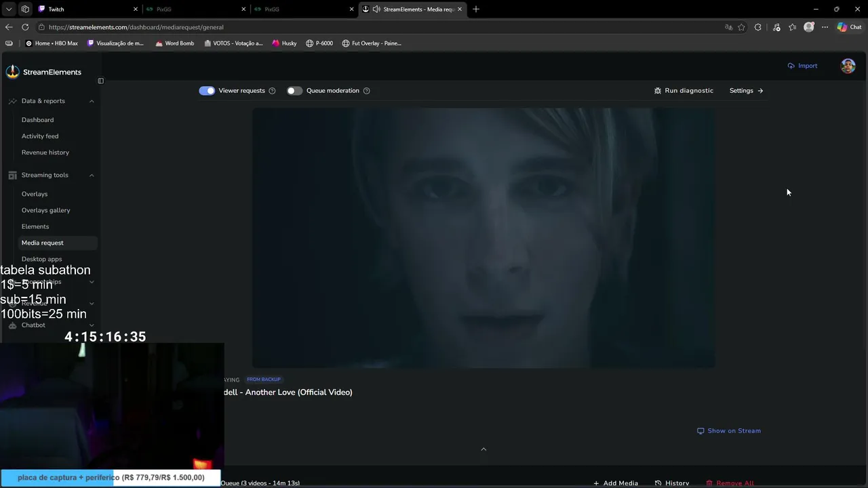Viewport: 868px width, 488px height.
Task: Go back to the previous page
Action: pos(9,27)
